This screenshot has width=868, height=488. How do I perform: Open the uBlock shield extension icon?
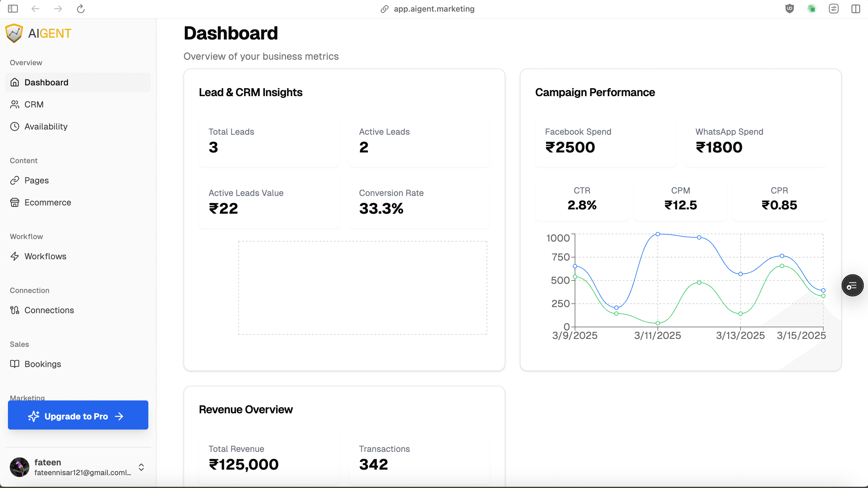point(789,9)
